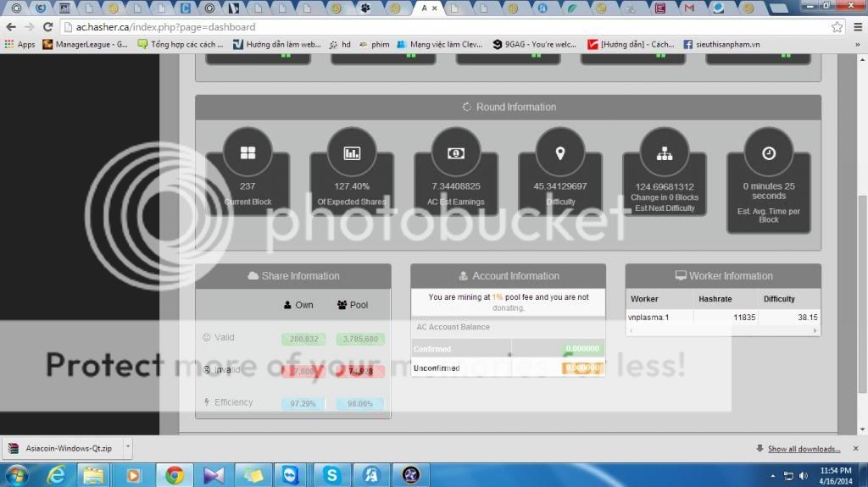The height and width of the screenshot is (487, 868).
Task: Show more bookmarks with the chevron
Action: click(858, 44)
